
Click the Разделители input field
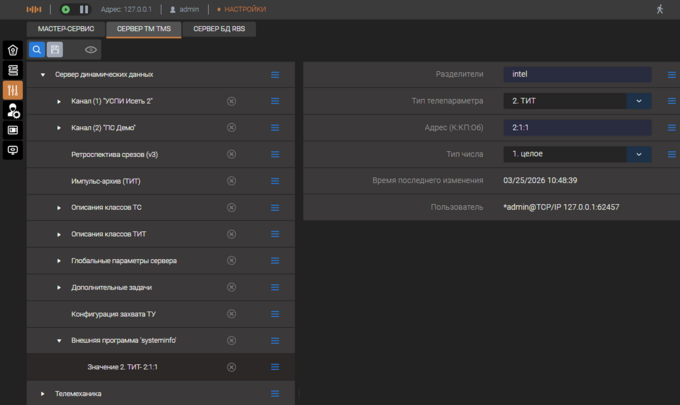(x=577, y=74)
